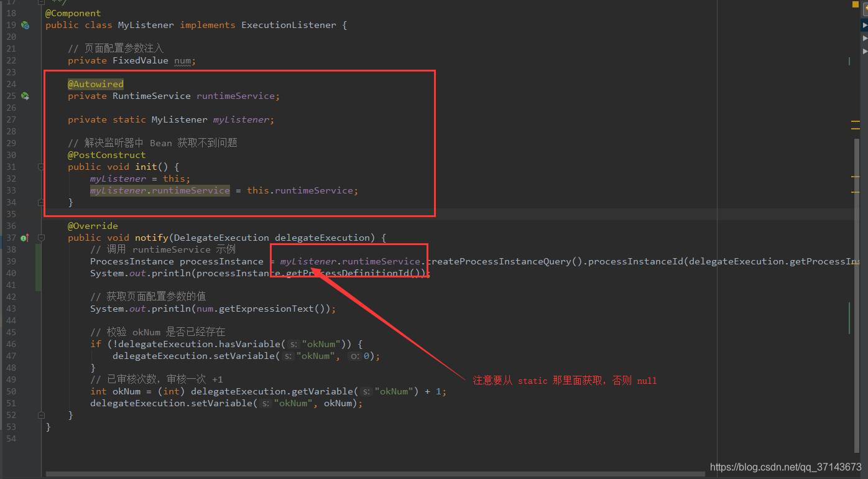Click the 'implements' keyword on line 19
The image size is (868, 479).
pos(208,25)
